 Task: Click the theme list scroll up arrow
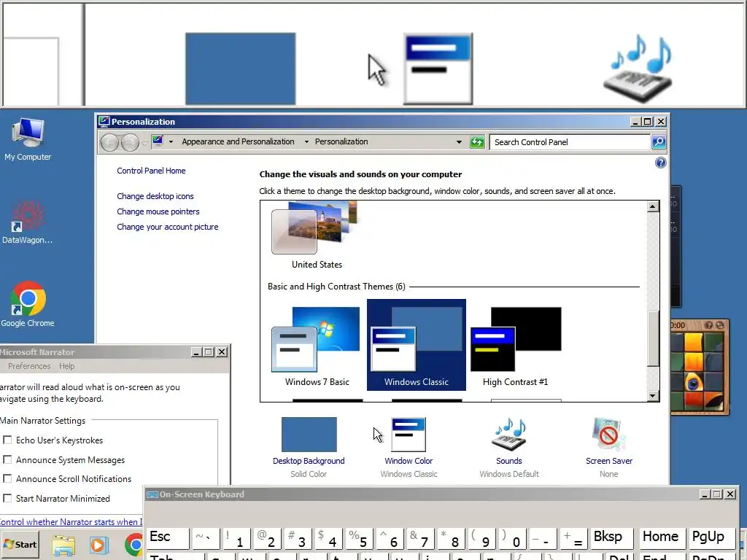click(x=653, y=206)
